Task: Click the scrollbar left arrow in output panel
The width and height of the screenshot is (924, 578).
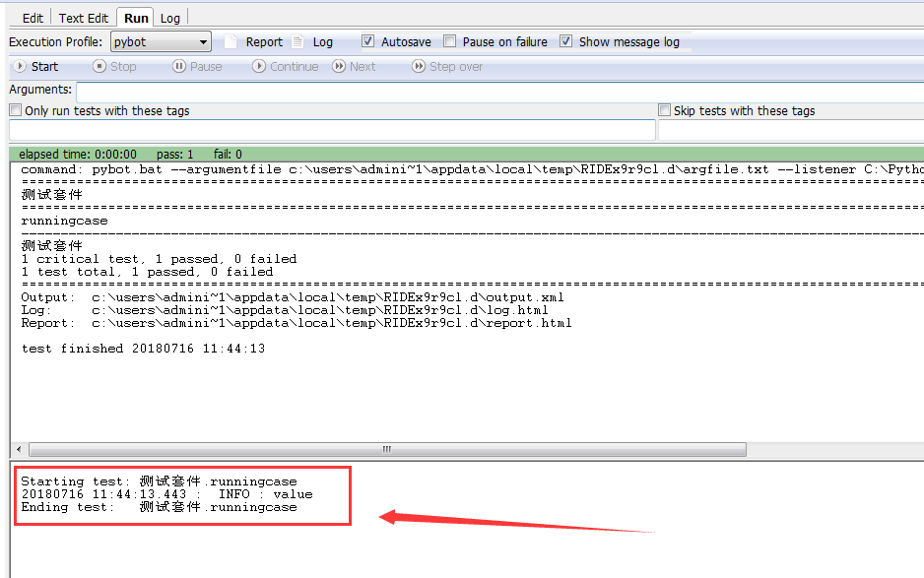Action: (x=19, y=450)
